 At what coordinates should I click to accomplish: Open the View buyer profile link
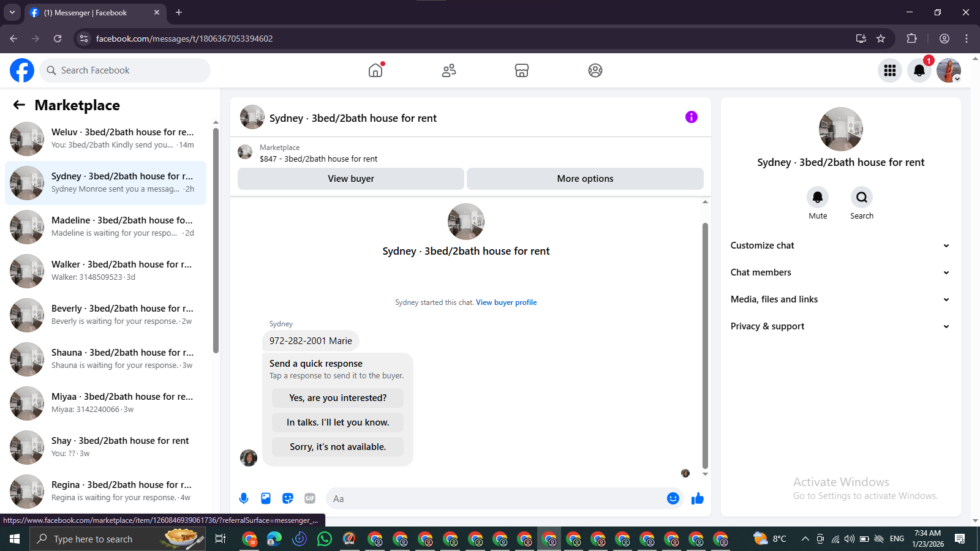(507, 302)
